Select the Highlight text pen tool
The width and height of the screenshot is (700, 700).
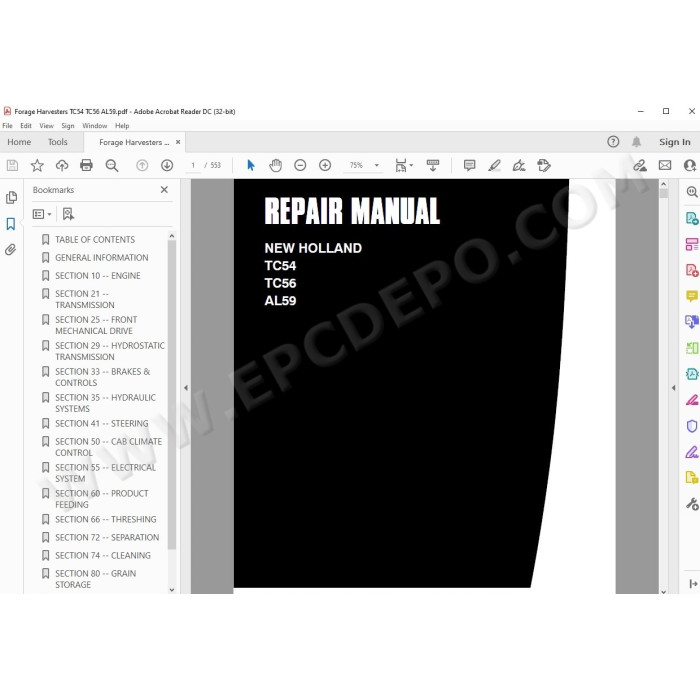[494, 166]
